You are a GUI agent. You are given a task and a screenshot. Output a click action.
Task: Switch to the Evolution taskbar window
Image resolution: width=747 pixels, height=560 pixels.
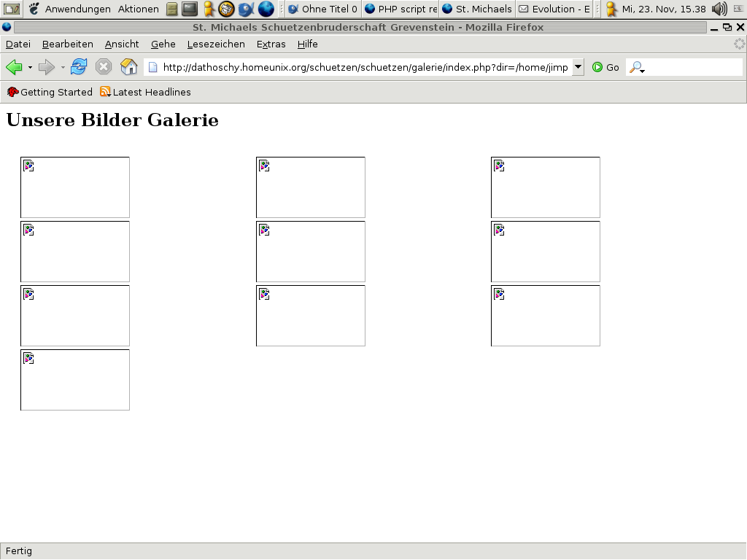coord(554,9)
